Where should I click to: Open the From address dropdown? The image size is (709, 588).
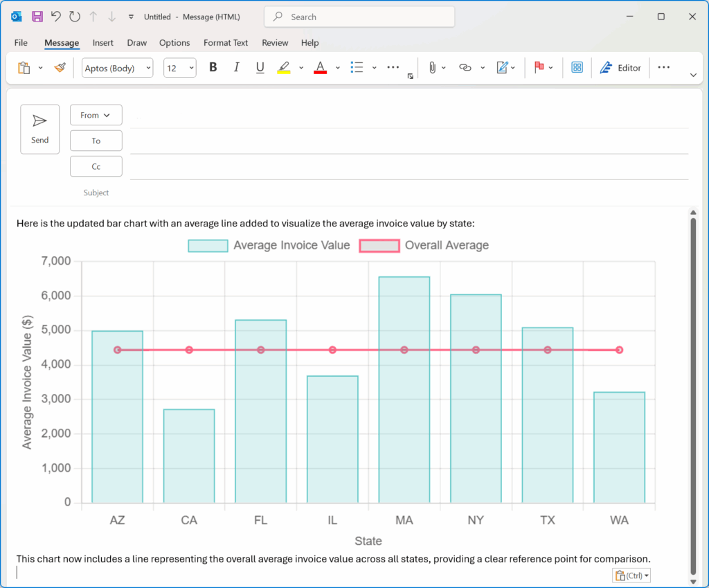(96, 114)
